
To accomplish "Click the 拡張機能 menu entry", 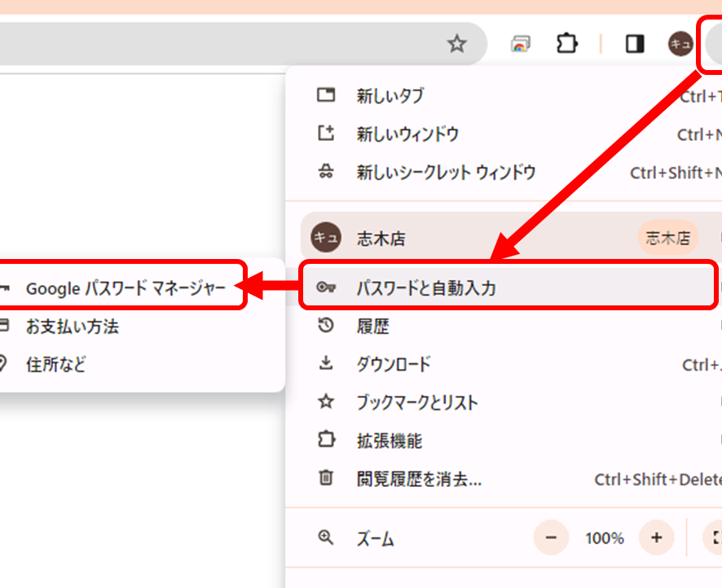I will 389,441.
